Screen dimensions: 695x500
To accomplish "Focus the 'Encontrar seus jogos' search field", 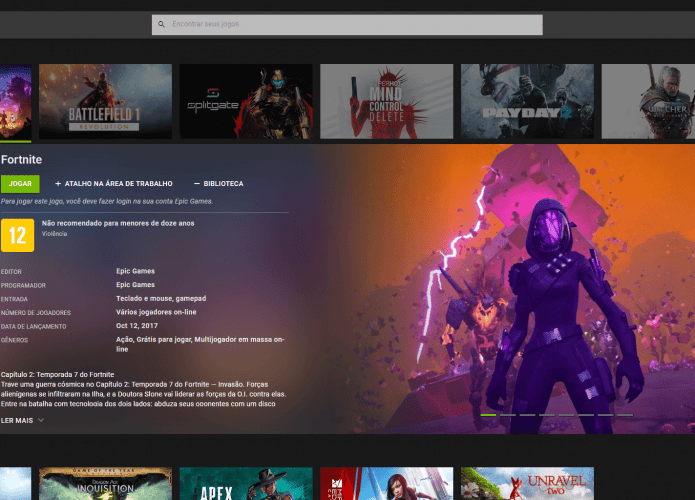I will tap(347, 25).
